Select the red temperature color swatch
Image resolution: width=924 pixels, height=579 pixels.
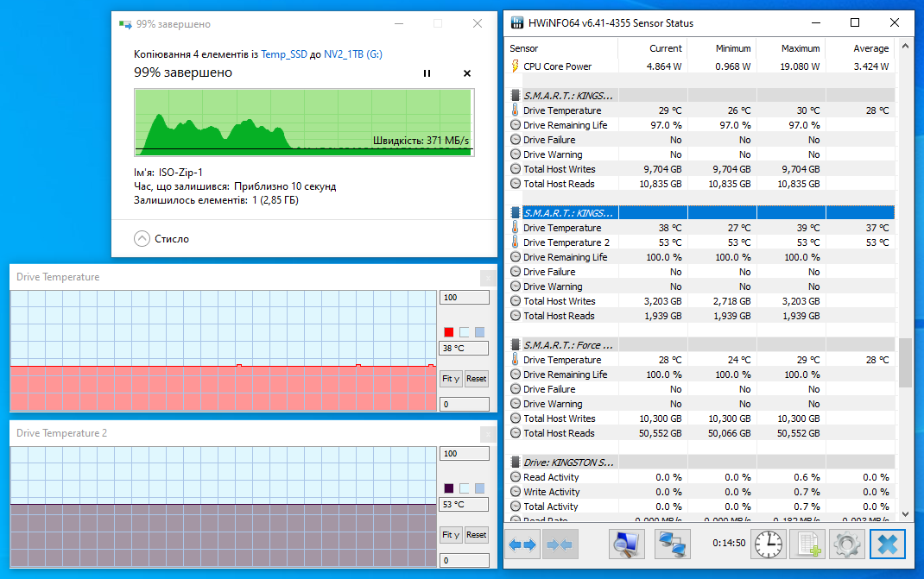point(447,331)
